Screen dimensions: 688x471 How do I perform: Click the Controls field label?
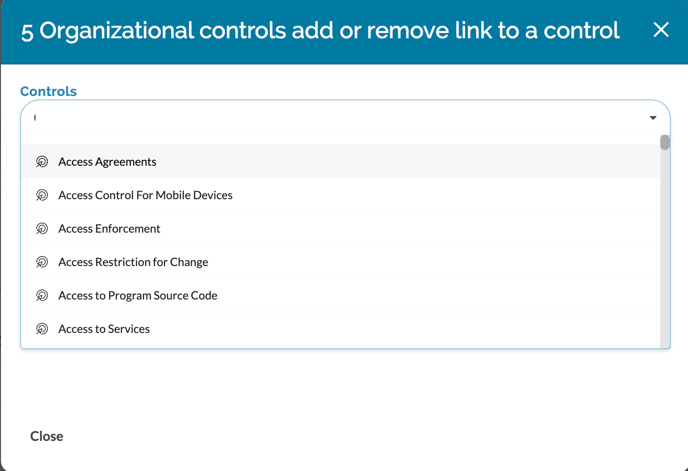(x=48, y=91)
